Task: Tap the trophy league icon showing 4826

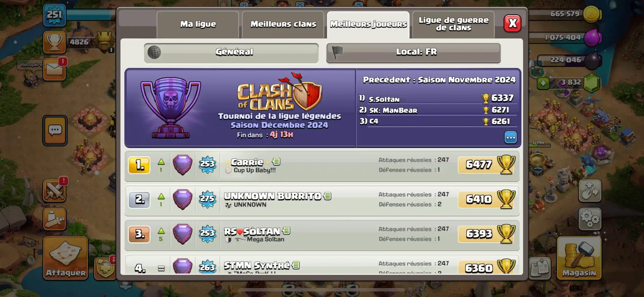Action: click(55, 42)
